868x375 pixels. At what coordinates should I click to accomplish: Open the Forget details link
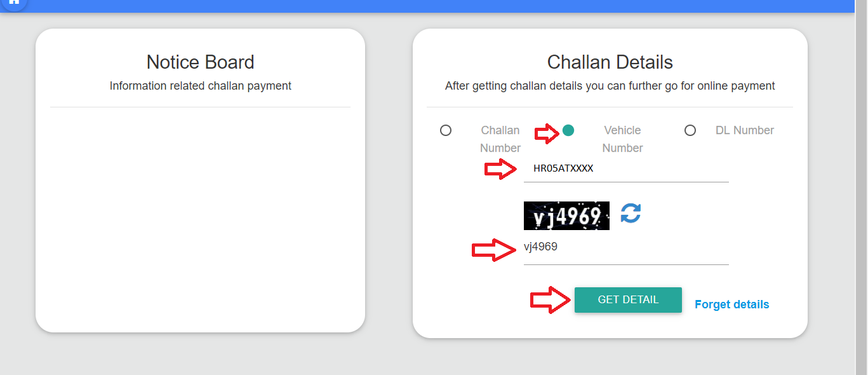point(731,304)
